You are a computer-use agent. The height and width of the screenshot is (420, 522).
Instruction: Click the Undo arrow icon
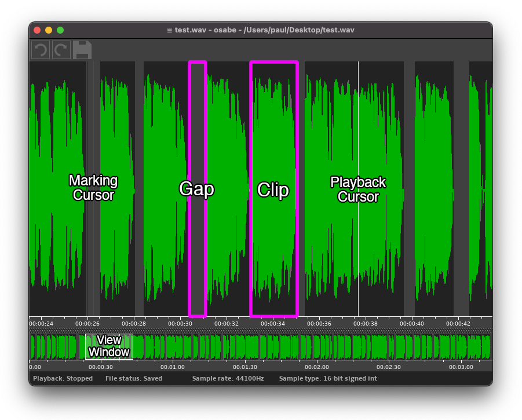pos(40,50)
